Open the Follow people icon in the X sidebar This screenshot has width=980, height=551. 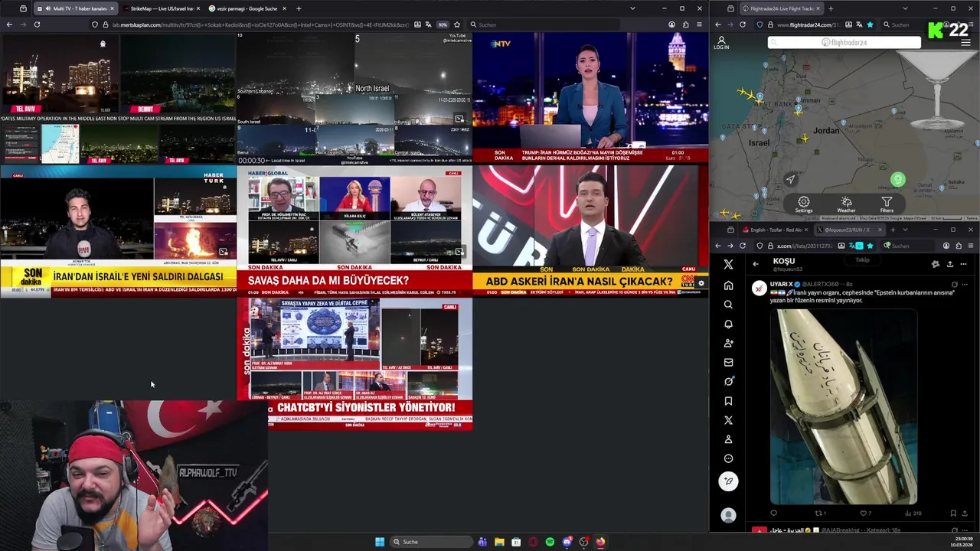(728, 343)
